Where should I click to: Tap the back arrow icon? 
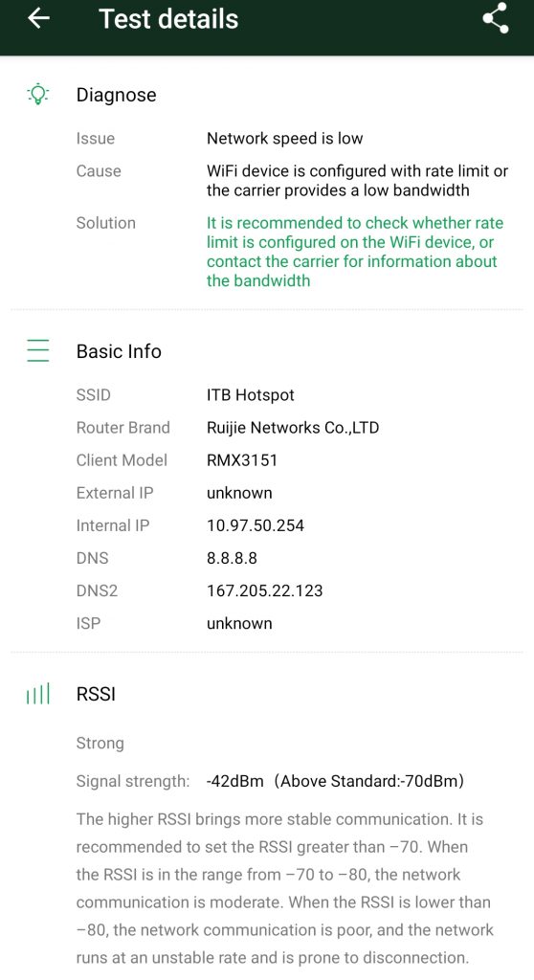(x=39, y=18)
